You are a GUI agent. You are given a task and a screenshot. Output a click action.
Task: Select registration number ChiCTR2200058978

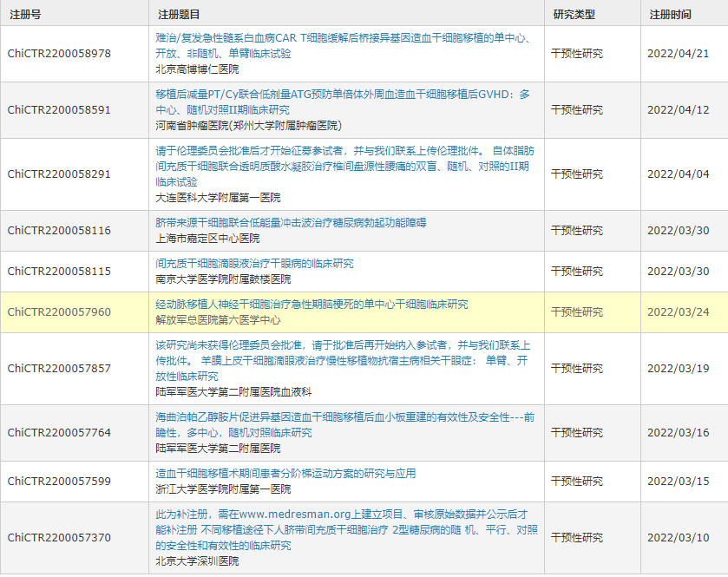(x=59, y=54)
